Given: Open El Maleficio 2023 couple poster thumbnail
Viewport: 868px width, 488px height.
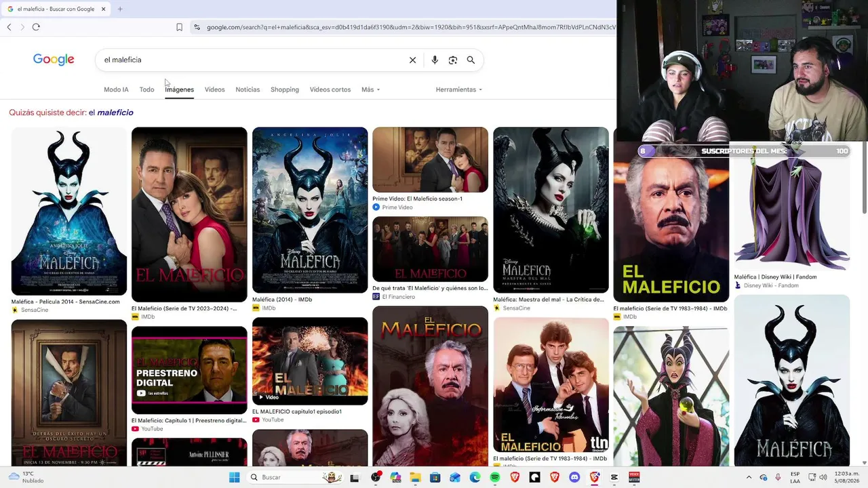Looking at the screenshot, I should pos(189,215).
